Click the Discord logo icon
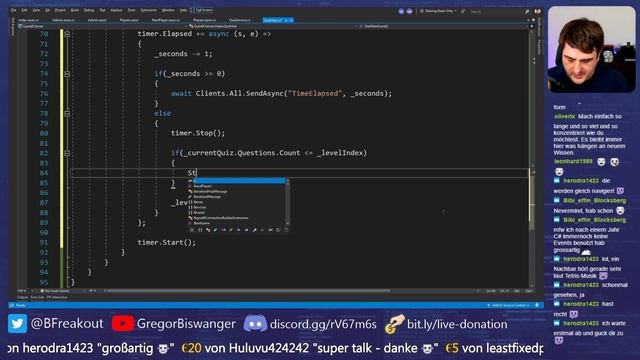640x360 pixels. [255, 324]
